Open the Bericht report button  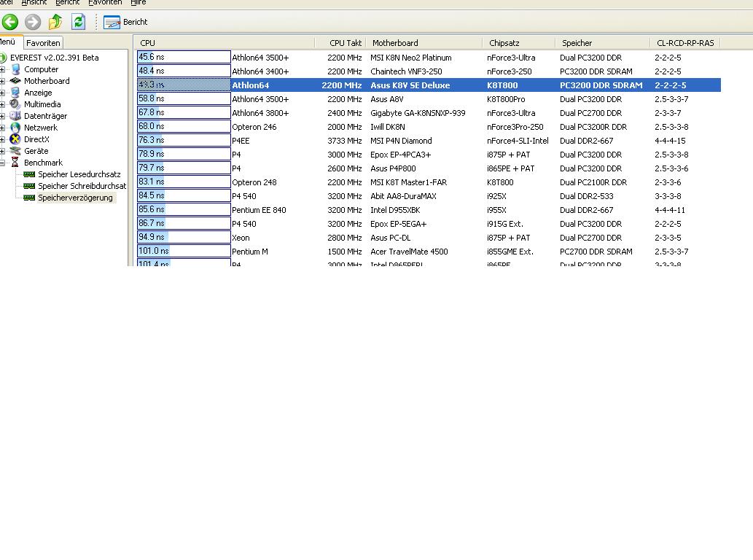125,22
